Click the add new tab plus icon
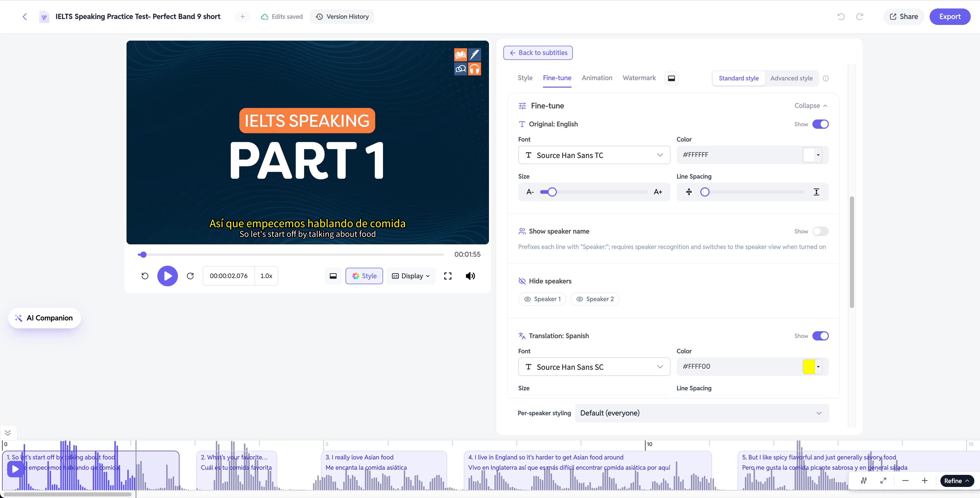The width and height of the screenshot is (980, 498). point(243,17)
